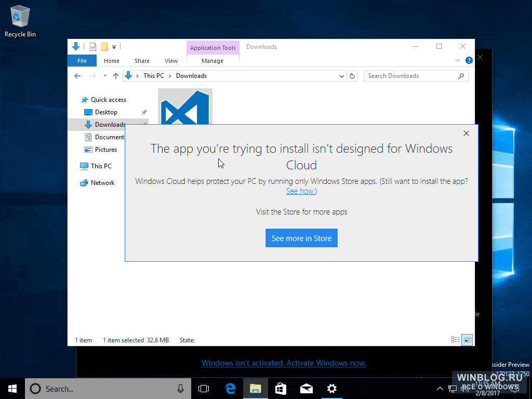Select Quick access in navigation pane
532x399 pixels.
(103, 99)
